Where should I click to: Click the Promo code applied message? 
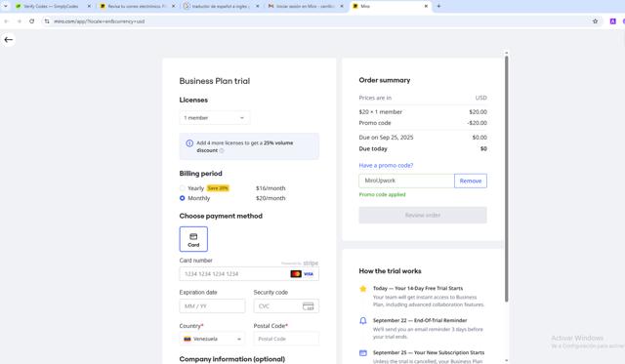(382, 195)
